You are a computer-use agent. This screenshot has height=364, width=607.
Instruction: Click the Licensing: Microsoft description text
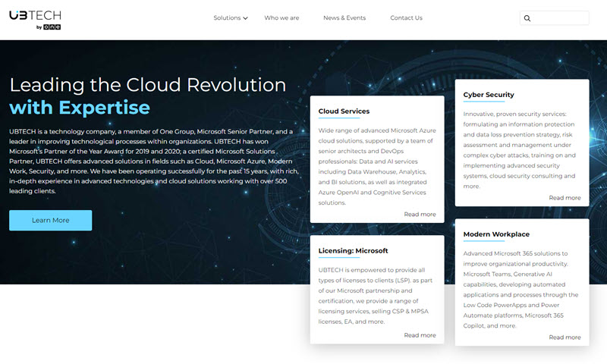coord(376,296)
